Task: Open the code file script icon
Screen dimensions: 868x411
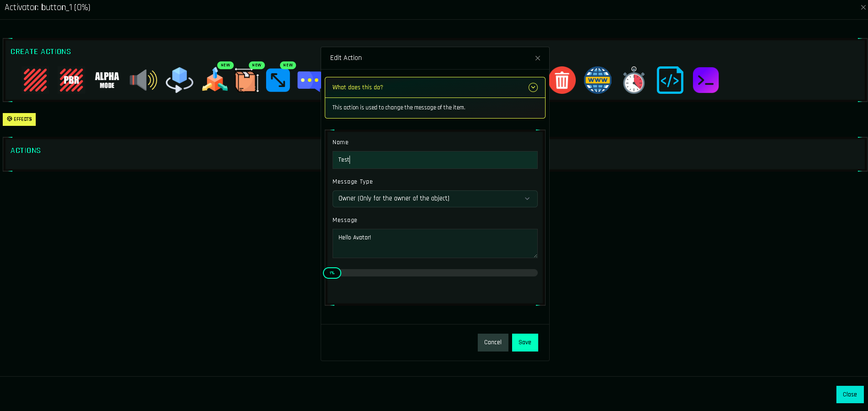Action: [670, 81]
